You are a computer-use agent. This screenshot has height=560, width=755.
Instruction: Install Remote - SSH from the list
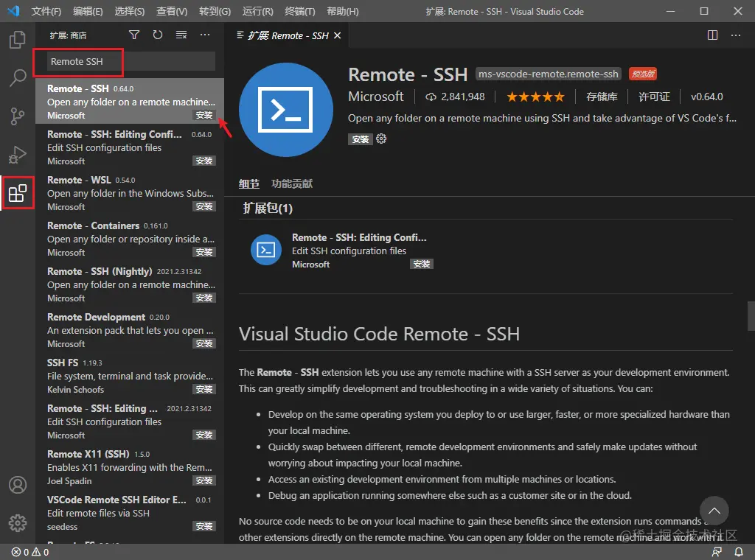204,115
